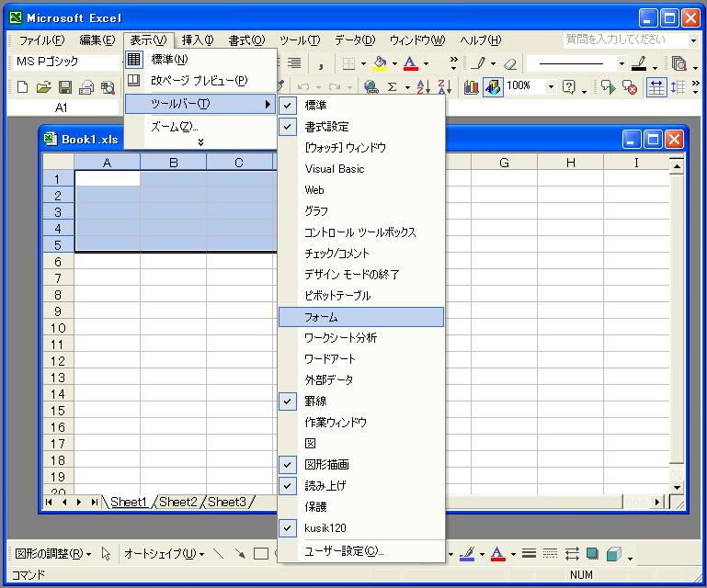
Task: Open the 挿入 menu
Action: [198, 40]
